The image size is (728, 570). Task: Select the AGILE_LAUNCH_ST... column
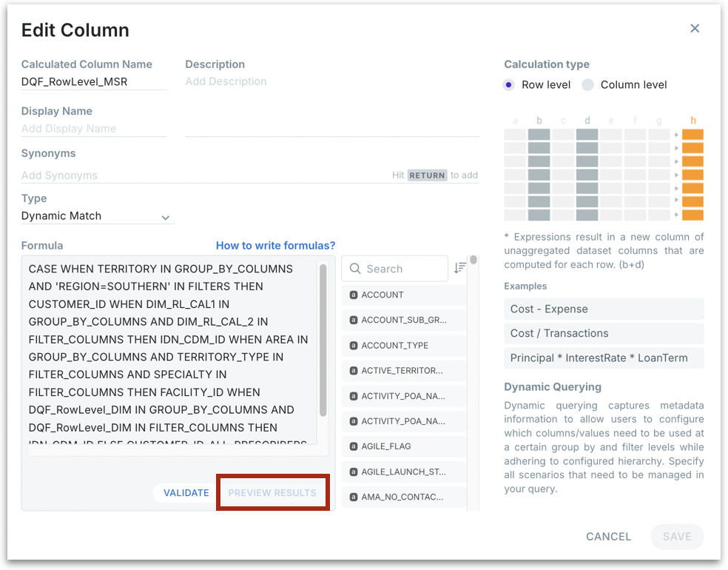tap(403, 472)
